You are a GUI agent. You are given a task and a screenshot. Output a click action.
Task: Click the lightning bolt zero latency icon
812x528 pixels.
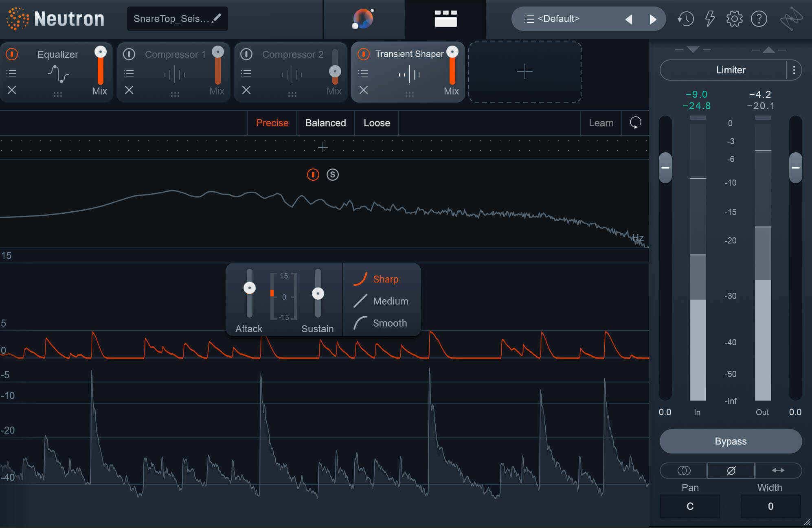(710, 19)
